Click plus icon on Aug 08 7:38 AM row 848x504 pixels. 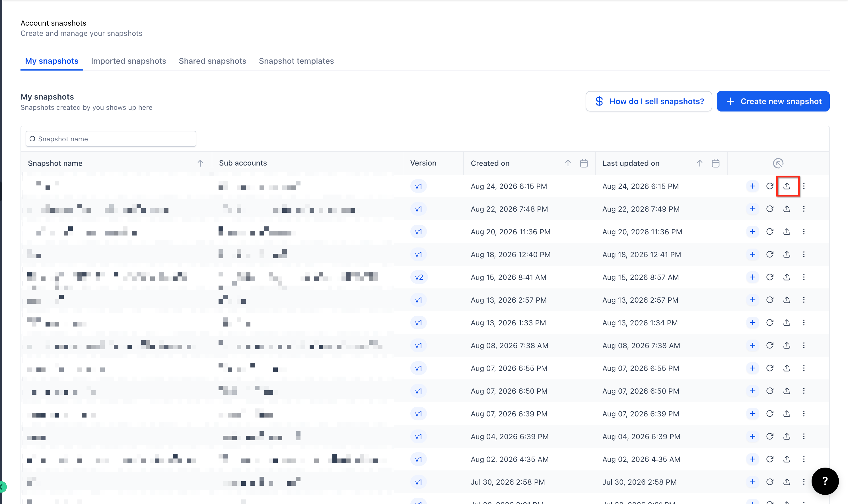click(x=753, y=345)
